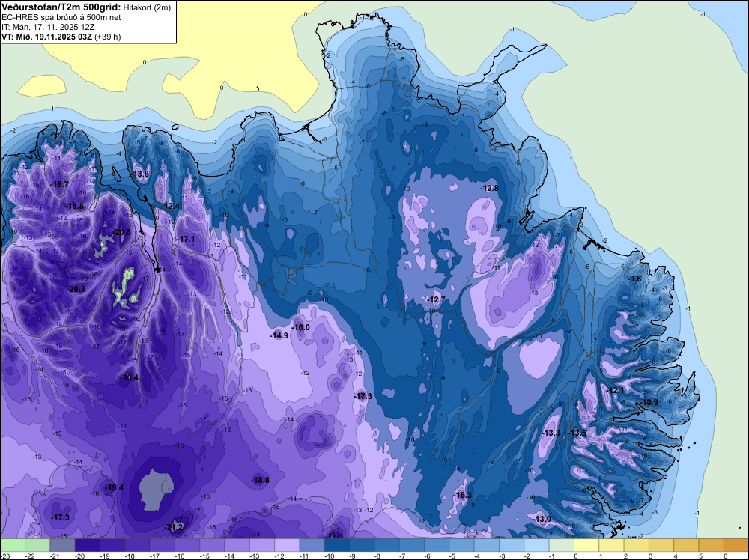Click the light green legend swatch starting at -23
Screen dimensions: 749x560
tap(13, 545)
